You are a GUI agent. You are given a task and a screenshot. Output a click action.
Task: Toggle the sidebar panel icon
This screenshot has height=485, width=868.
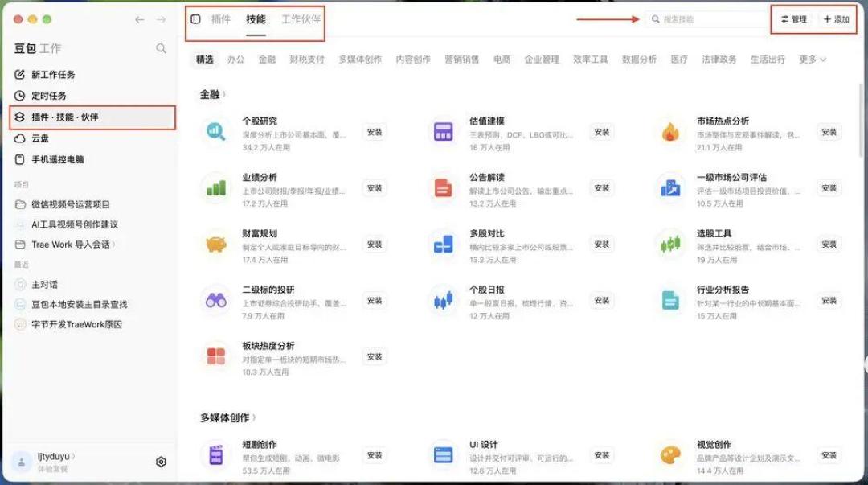click(195, 18)
